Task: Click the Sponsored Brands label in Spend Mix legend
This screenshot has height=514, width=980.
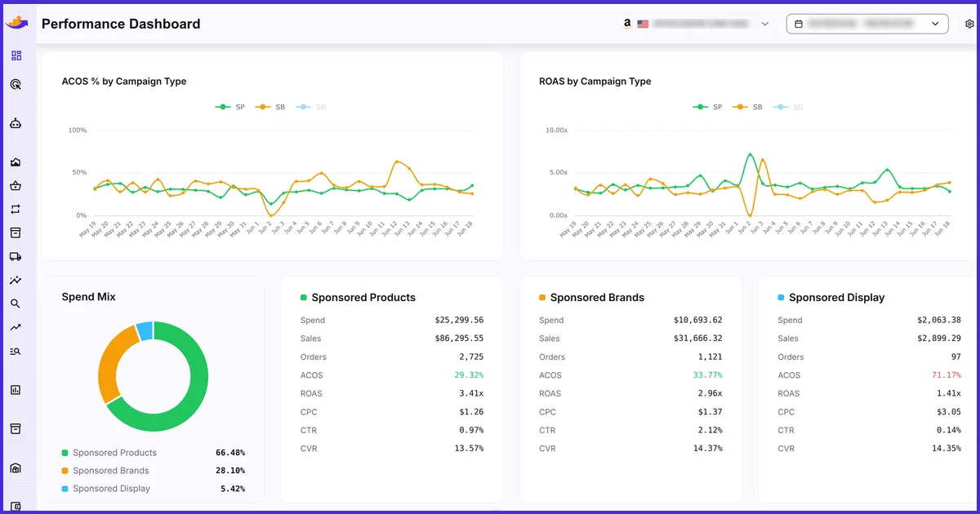Action: click(x=111, y=471)
